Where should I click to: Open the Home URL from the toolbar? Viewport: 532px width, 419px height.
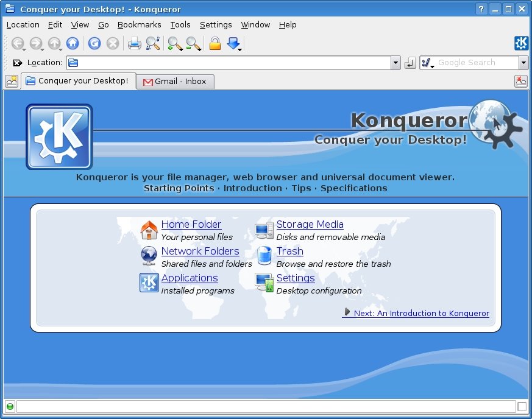coord(73,43)
